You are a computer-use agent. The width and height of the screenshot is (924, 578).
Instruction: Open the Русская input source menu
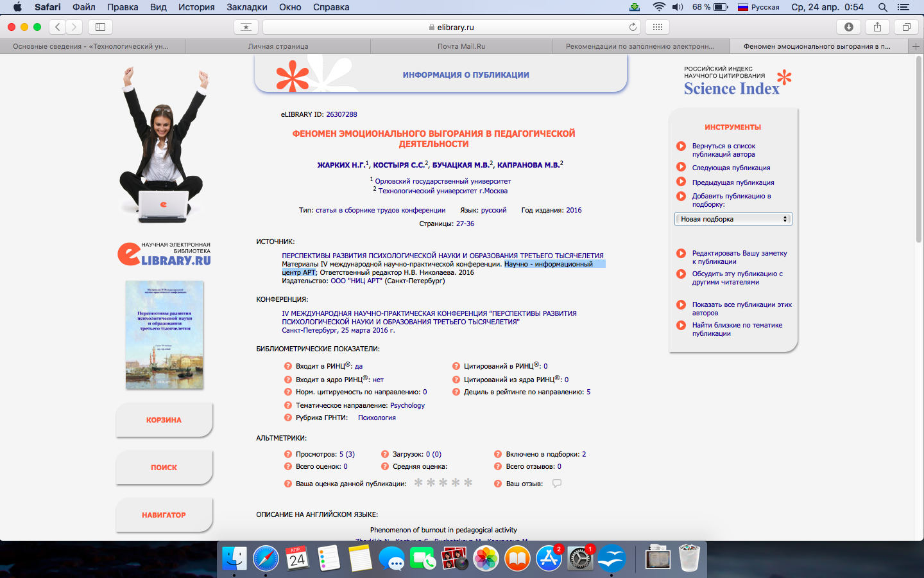pyautogui.click(x=758, y=7)
